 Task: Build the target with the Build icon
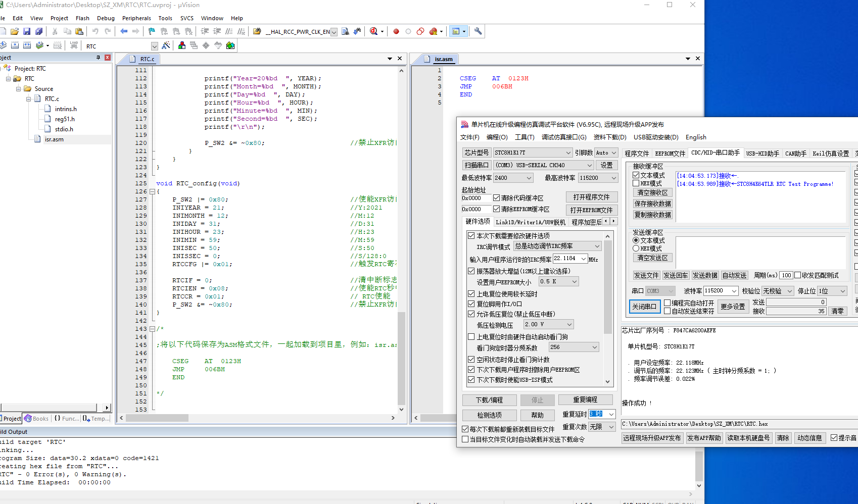click(15, 45)
